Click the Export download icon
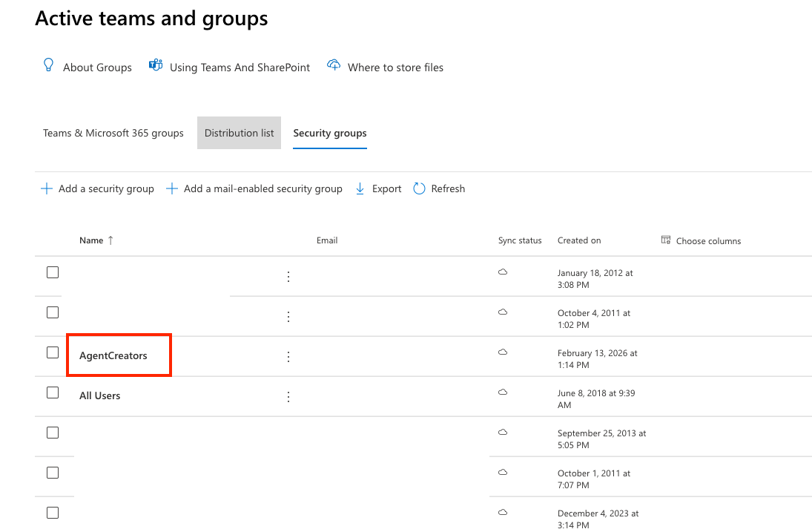 [360, 188]
